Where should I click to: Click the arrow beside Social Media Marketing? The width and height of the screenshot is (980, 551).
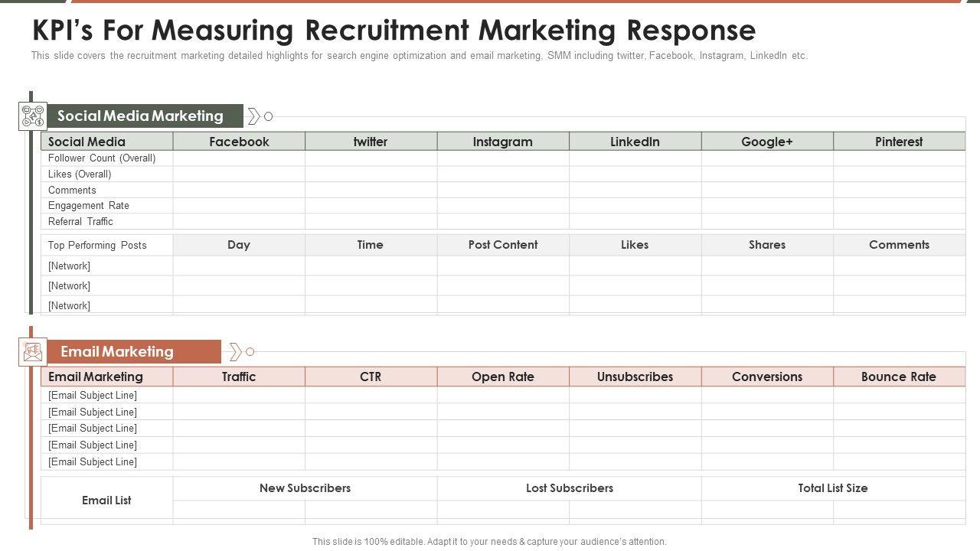(254, 116)
